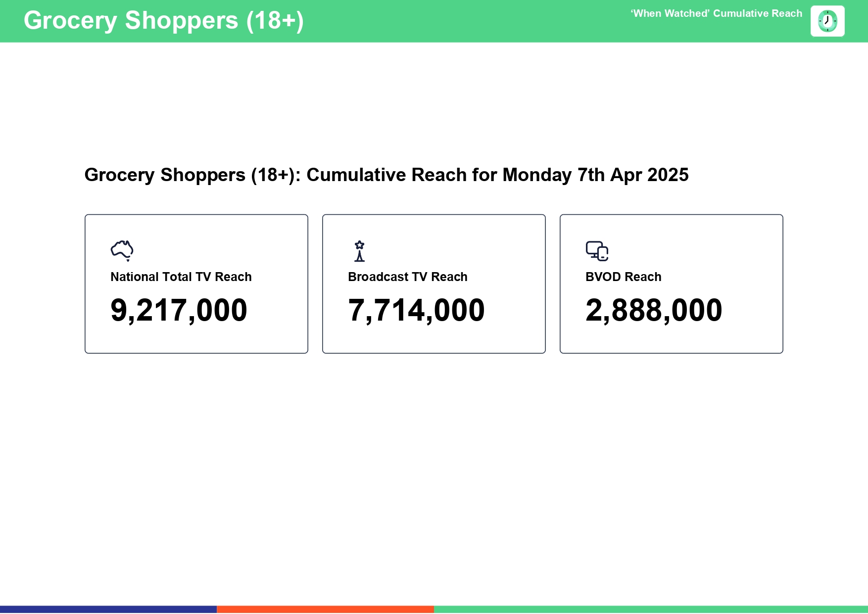Image resolution: width=868 pixels, height=614 pixels.
Task: Click the Broadcast TV Reach label
Action: [x=407, y=277]
